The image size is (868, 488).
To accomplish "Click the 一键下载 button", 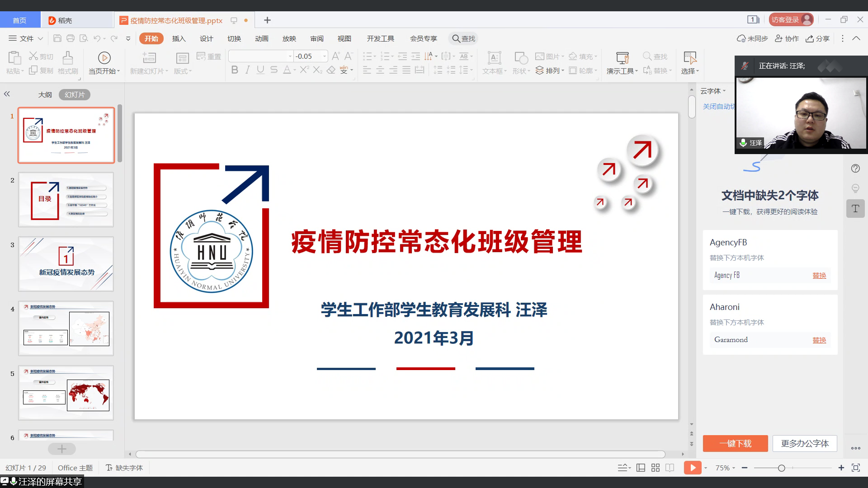I will coord(735,443).
